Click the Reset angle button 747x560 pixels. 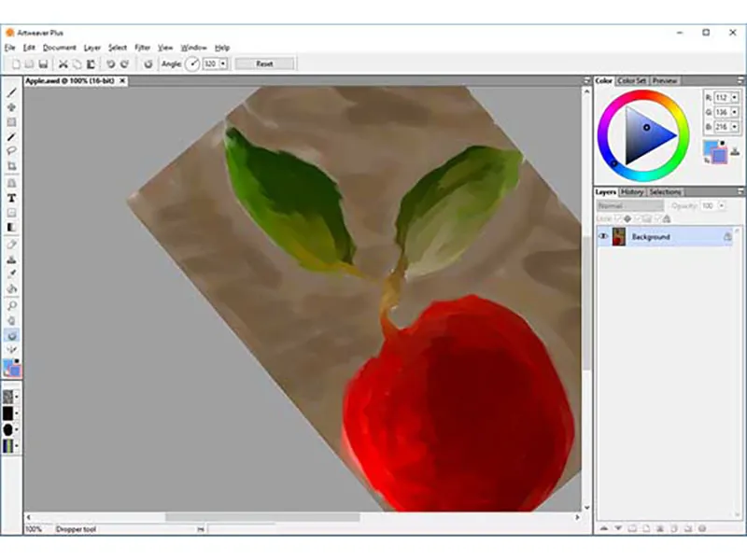(x=264, y=63)
